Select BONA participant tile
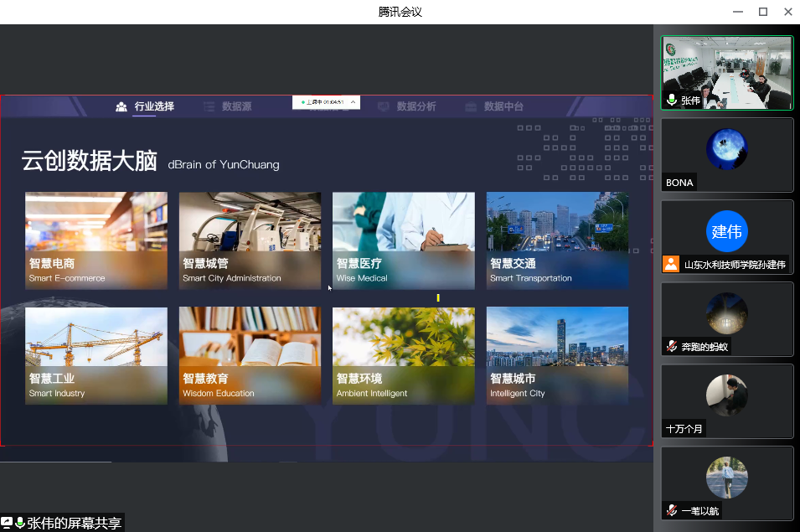The image size is (800, 532). pos(726,154)
